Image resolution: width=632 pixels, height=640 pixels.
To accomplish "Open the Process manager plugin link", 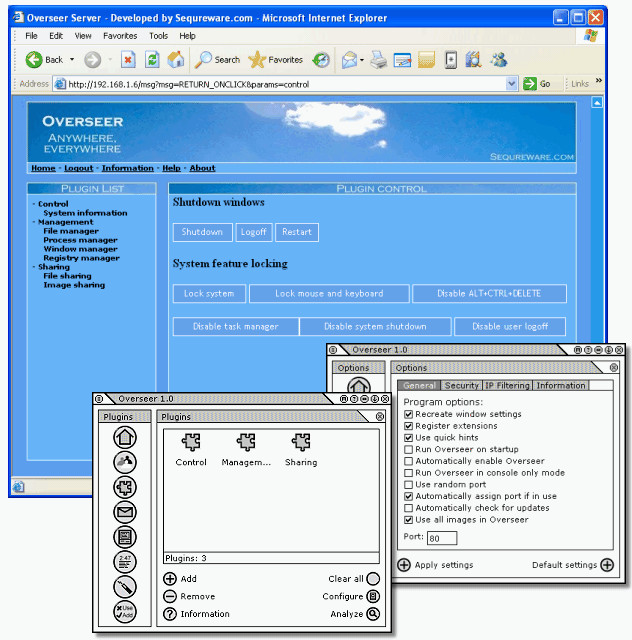I will [x=80, y=240].
